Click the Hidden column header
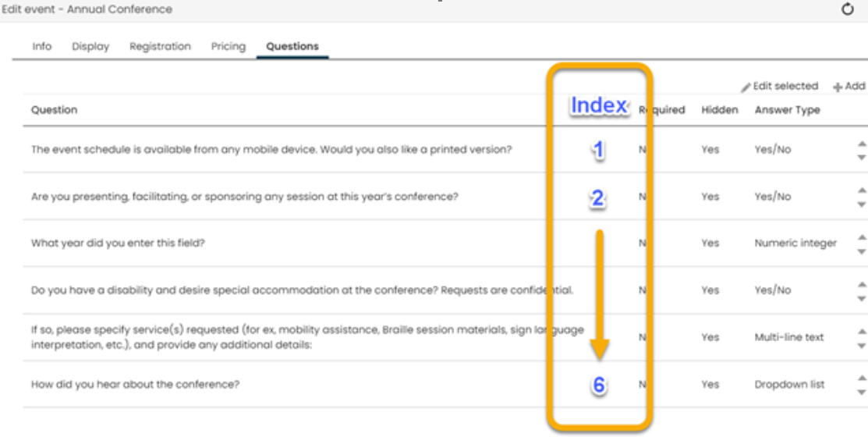Screen dimensions: 868x437 pos(719,110)
